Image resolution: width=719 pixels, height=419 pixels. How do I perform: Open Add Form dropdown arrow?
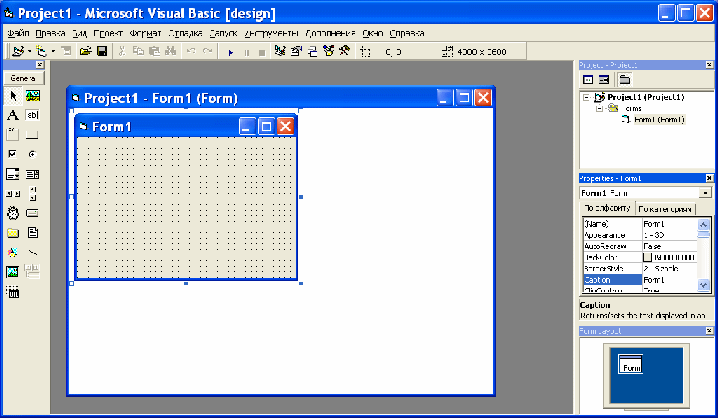point(53,51)
